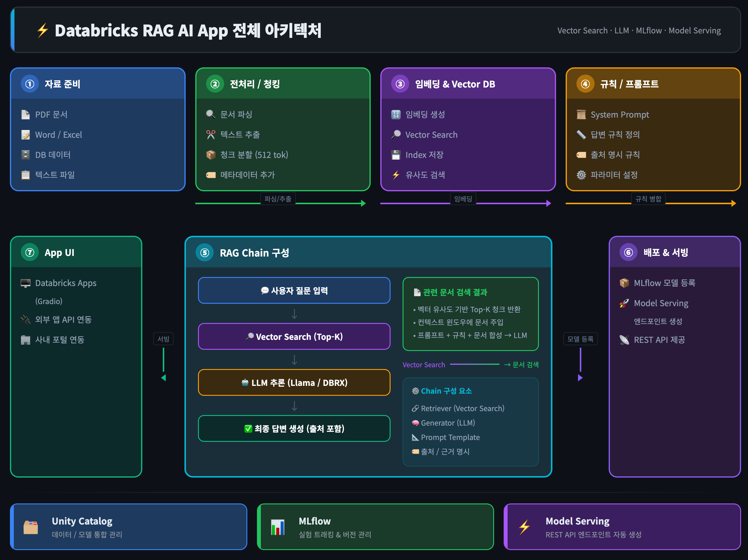Click the building icon for 사내 포털 연동
748x560 pixels.
25,340
